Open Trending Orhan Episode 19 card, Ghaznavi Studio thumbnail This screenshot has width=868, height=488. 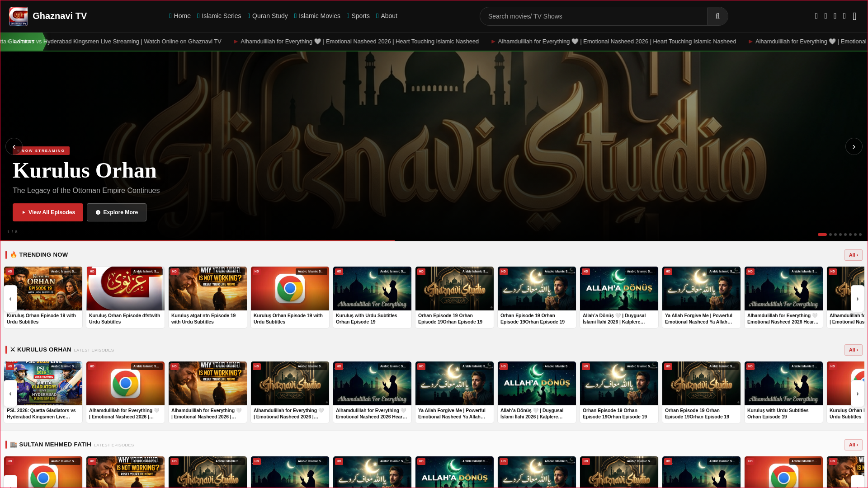[454, 297]
